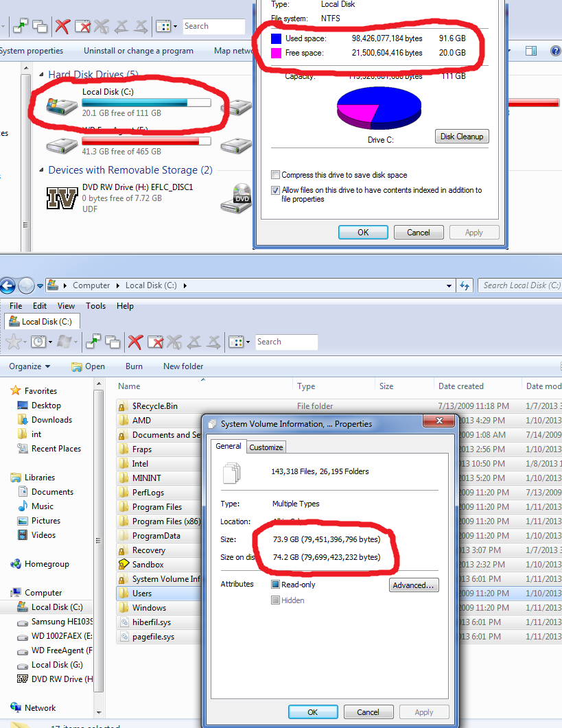Click the Sandbox folder icon in the file list
This screenshot has height=728, width=562.
pyautogui.click(x=124, y=564)
